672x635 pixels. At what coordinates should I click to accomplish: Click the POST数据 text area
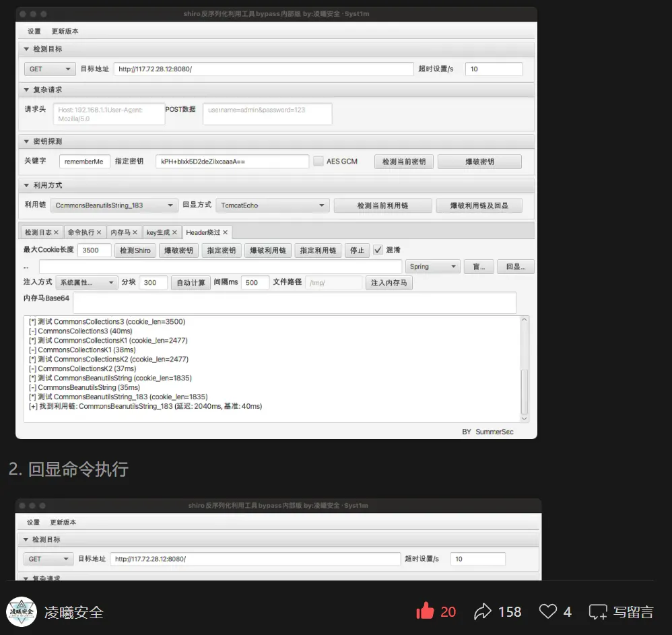[267, 114]
